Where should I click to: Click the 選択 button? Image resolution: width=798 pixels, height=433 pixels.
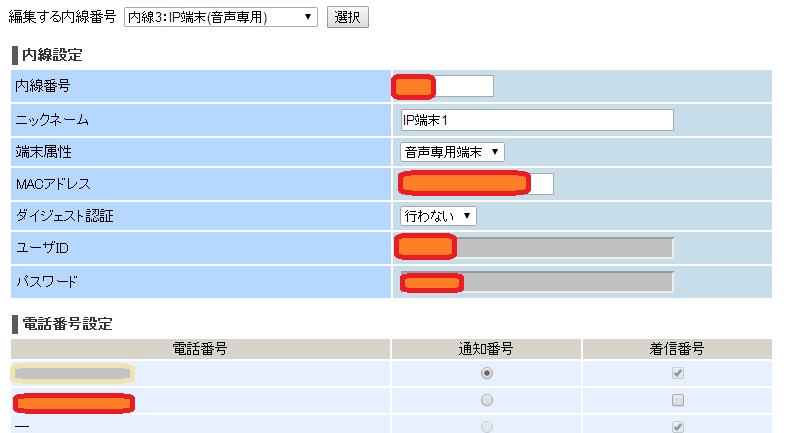(x=348, y=18)
